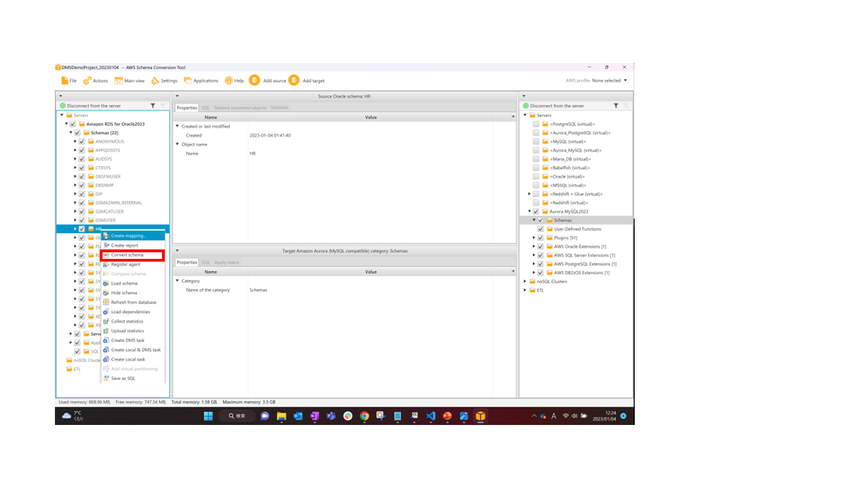868x488 pixels.
Task: Uncheck the GSMUSER schema checkbox
Action: 82,220
